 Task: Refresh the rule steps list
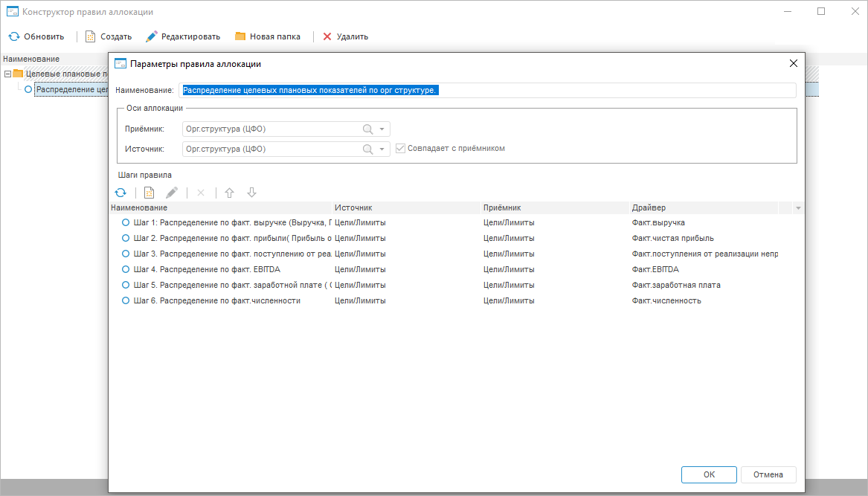pyautogui.click(x=120, y=193)
